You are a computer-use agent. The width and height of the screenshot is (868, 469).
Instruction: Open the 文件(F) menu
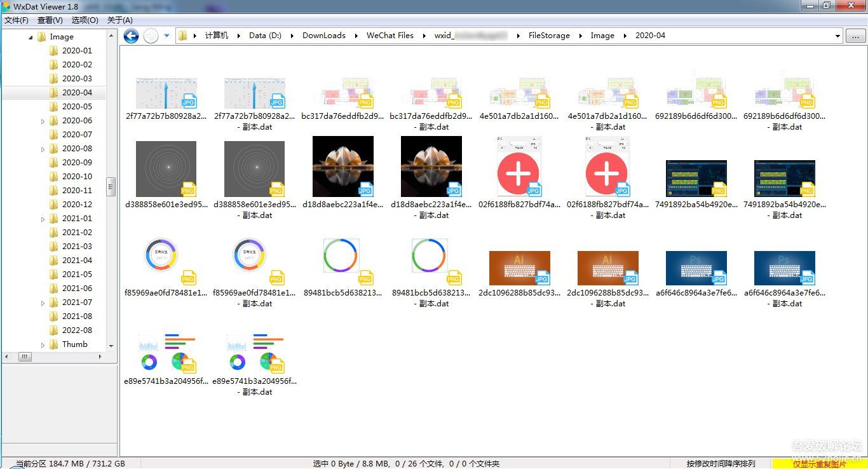tap(17, 20)
